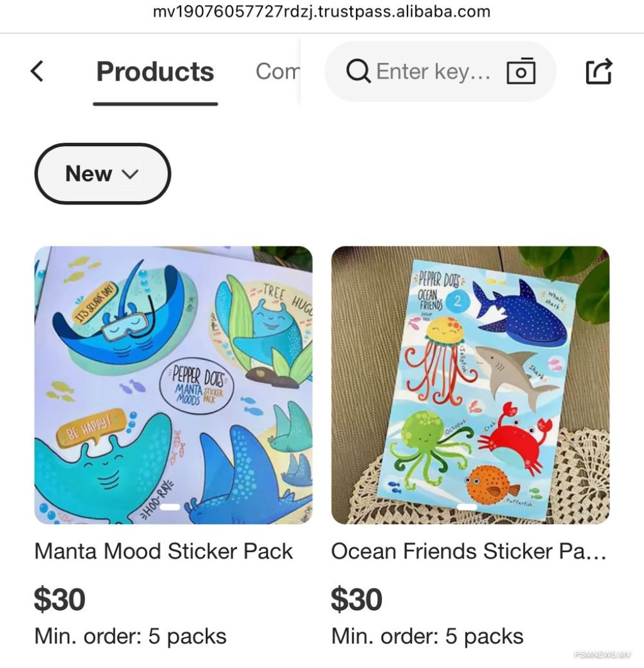Switch to the partially visible Com tab

tap(277, 72)
